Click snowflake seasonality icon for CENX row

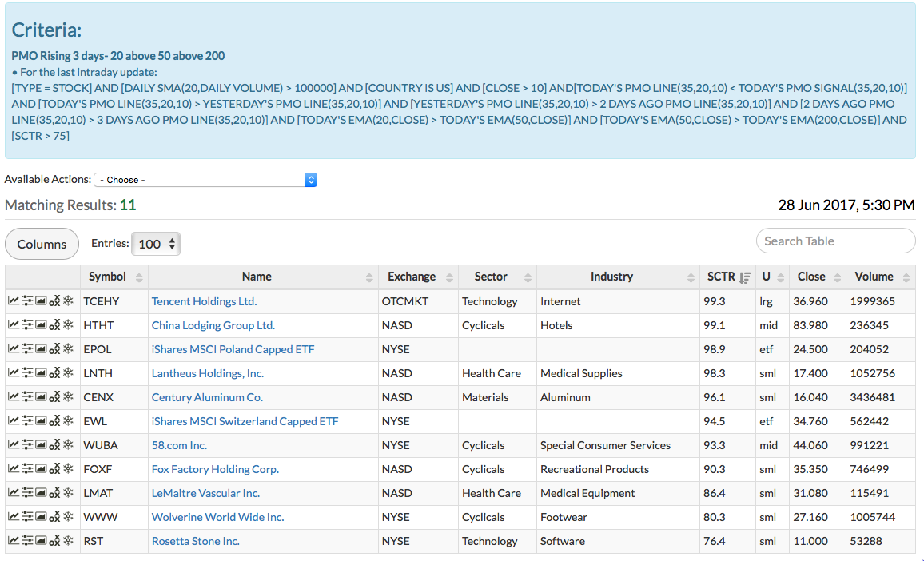68,397
